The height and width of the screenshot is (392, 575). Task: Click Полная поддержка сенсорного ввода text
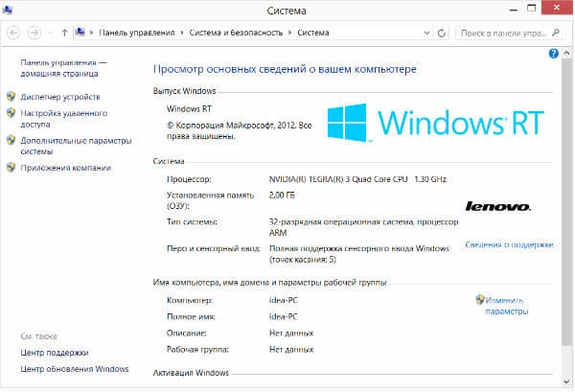click(359, 254)
